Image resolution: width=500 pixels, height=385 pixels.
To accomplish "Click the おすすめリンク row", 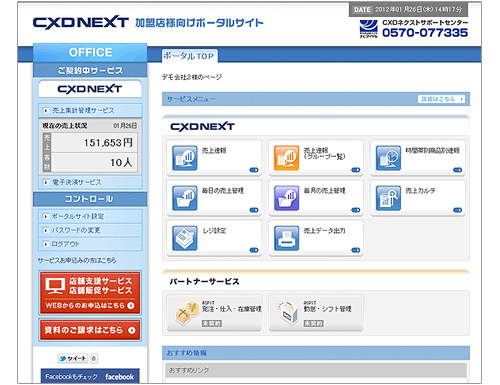I will coord(316,370).
